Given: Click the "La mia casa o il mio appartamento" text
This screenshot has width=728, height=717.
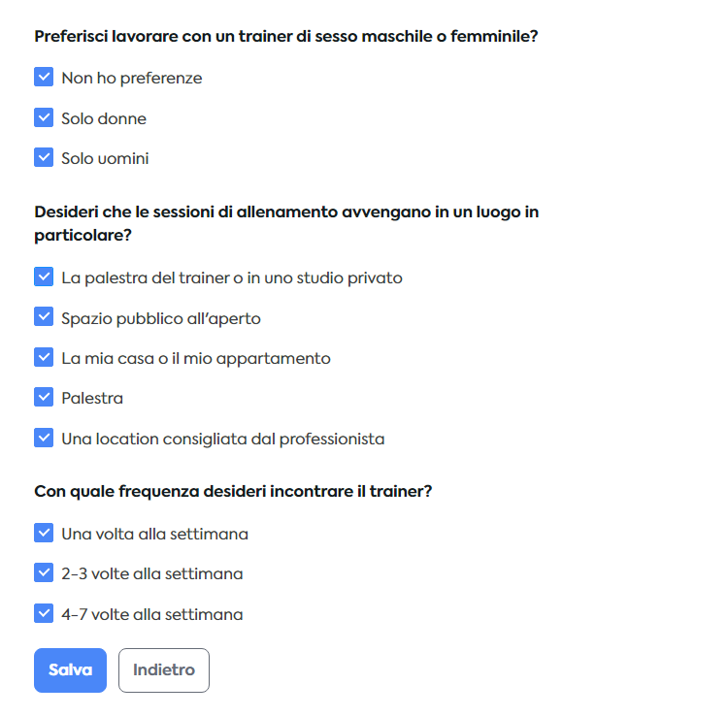Looking at the screenshot, I should (x=196, y=358).
